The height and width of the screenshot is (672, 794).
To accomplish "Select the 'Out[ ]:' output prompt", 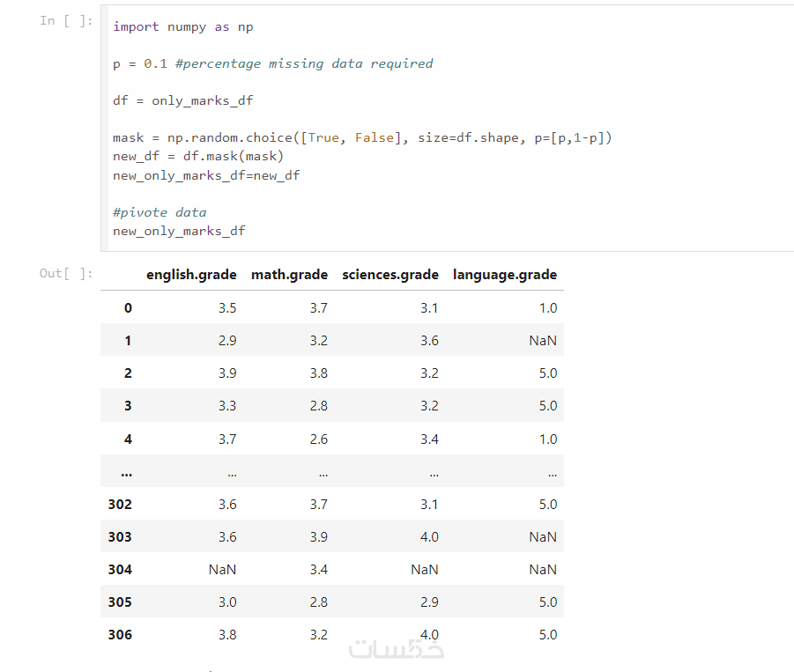I will point(66,273).
